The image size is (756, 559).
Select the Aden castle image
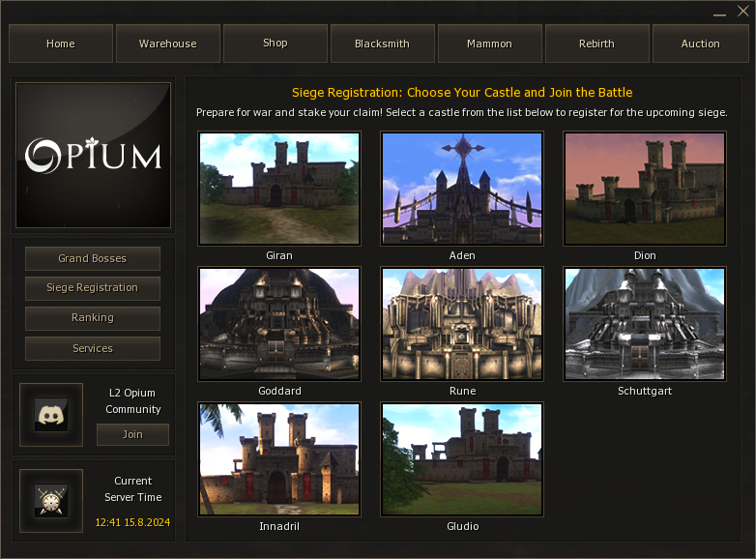462,188
